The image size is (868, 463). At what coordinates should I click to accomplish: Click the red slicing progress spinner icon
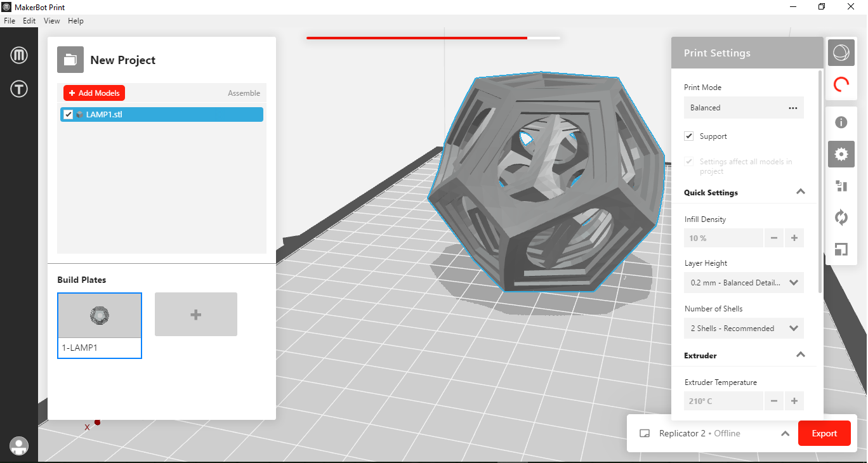point(841,84)
